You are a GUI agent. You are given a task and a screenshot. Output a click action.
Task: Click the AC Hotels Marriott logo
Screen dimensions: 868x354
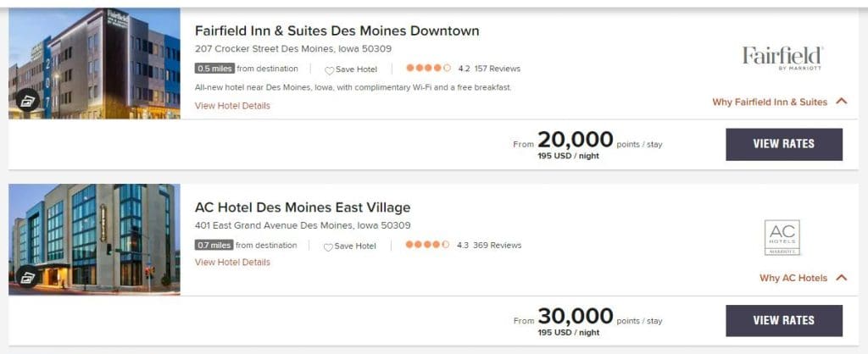click(782, 237)
